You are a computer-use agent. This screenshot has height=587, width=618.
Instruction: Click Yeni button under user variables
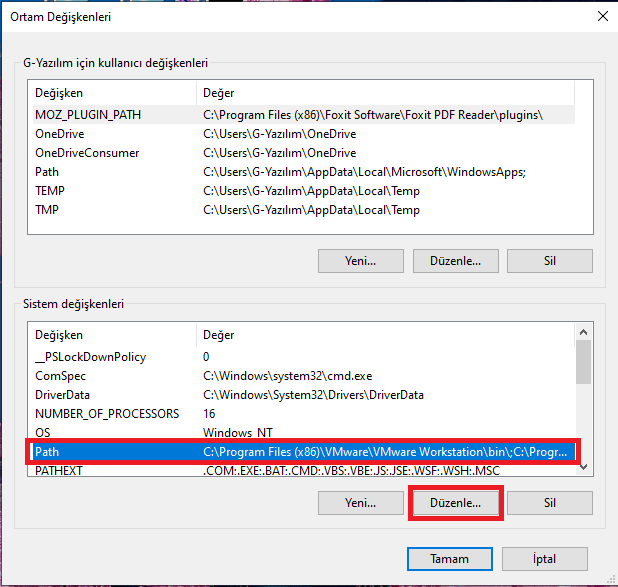[x=361, y=260]
